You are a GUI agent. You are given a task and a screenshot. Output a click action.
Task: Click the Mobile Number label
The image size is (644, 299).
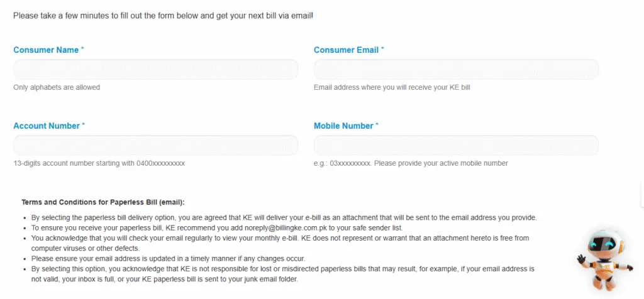(x=343, y=126)
